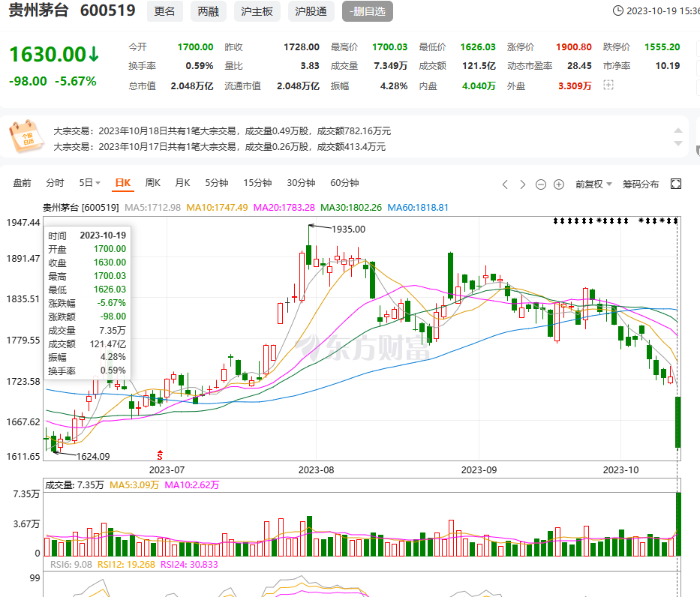
Task: Click the 跌停价 value 1555.20
Action: point(662,46)
